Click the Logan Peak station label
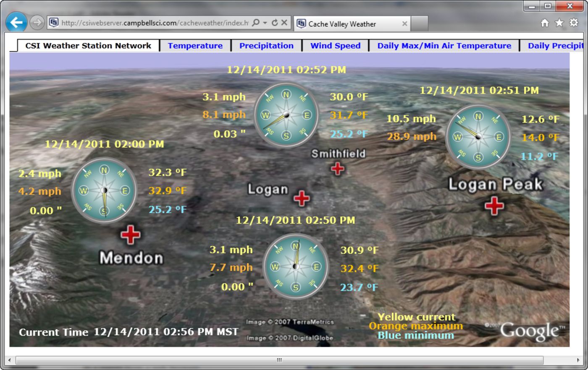This screenshot has width=588, height=370. coord(496,184)
